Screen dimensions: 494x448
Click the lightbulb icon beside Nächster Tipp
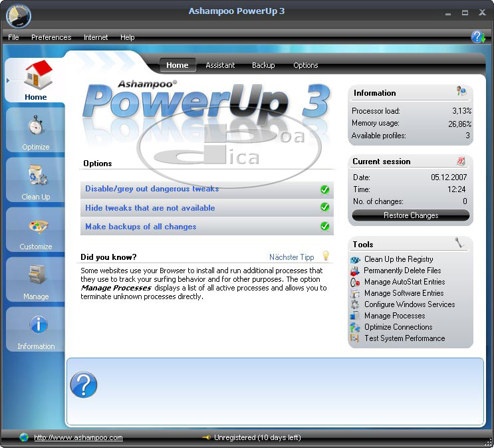coord(326,256)
